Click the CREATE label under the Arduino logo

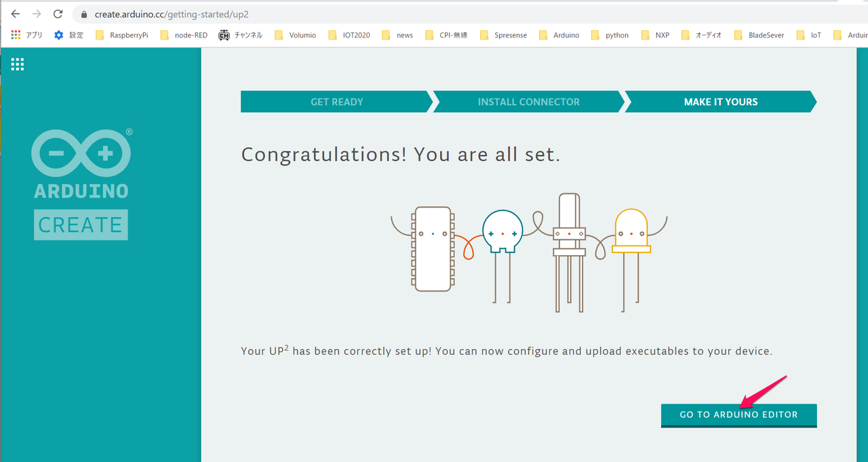pos(81,225)
